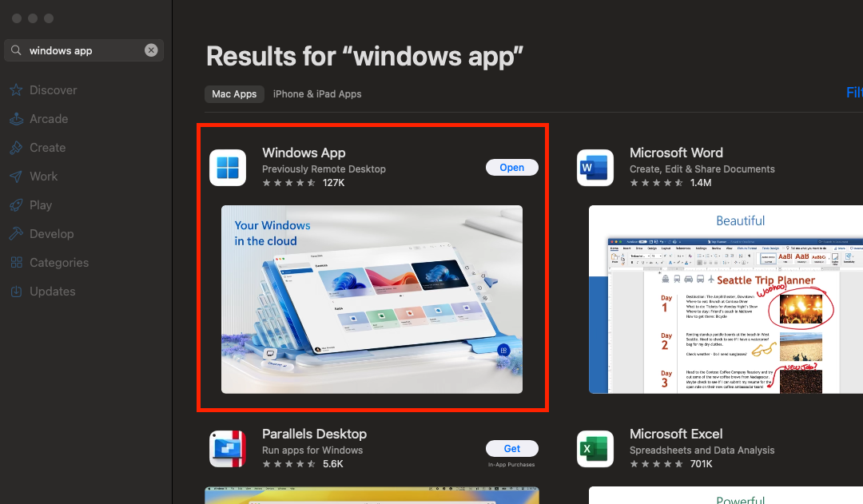Viewport: 863px width, 504px height.
Task: Click 'Previously Remote Desktop' subtitle
Action: [x=324, y=169]
